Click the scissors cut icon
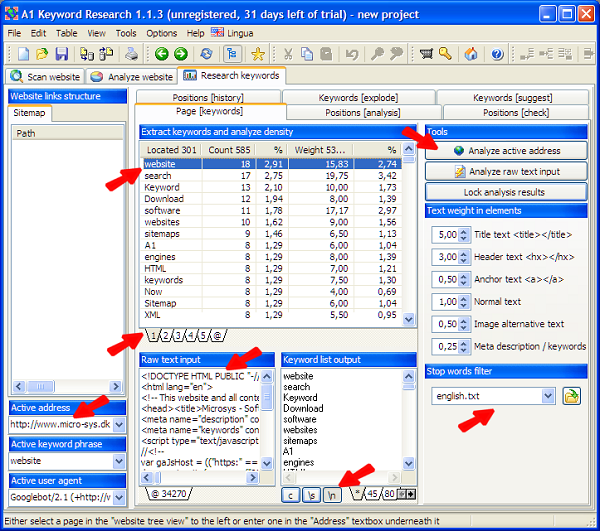 pos(289,53)
